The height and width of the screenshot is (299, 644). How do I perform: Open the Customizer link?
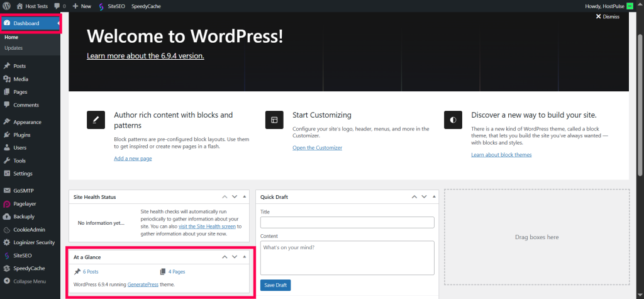pyautogui.click(x=317, y=148)
